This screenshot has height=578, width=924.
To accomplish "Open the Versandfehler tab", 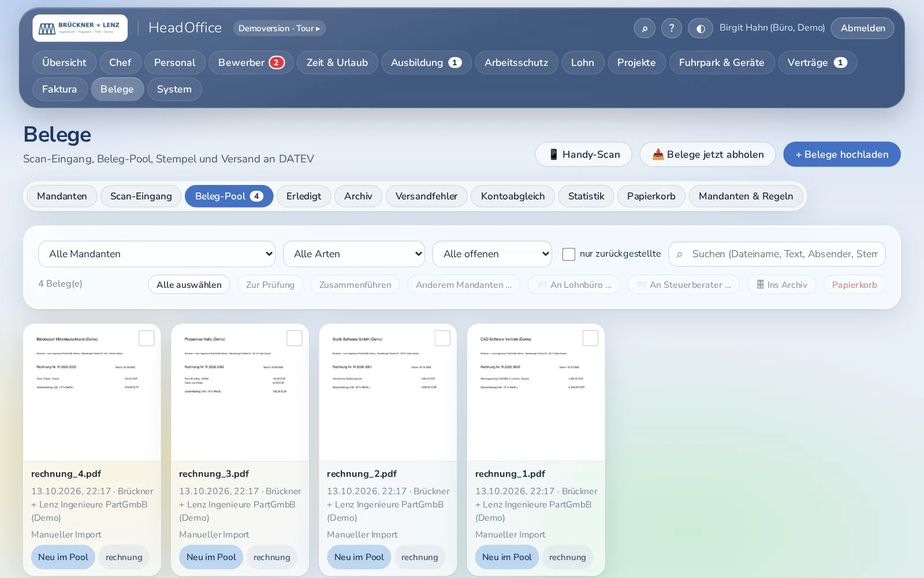I will [x=426, y=197].
